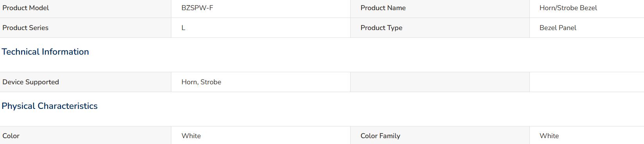Click the empty cell right of Horn, Strobe
644x144 pixels.
point(440,82)
